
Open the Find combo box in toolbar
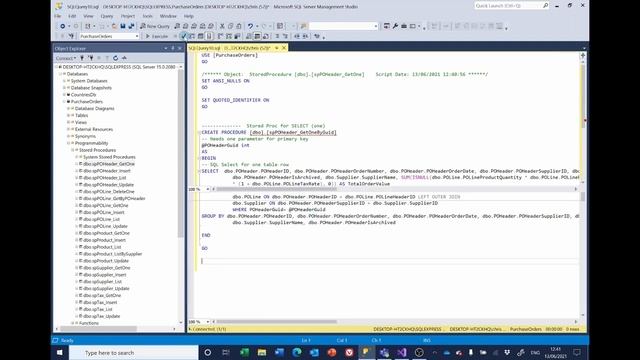click(x=343, y=26)
